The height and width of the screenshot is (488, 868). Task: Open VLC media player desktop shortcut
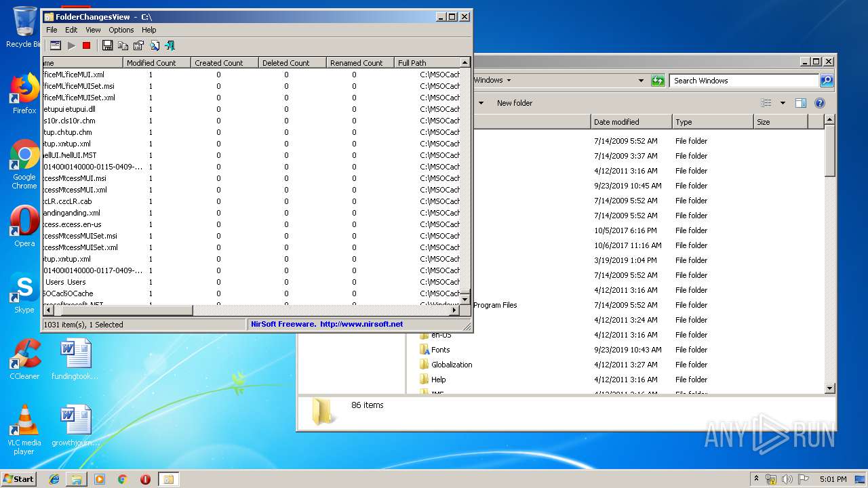pyautogui.click(x=24, y=430)
